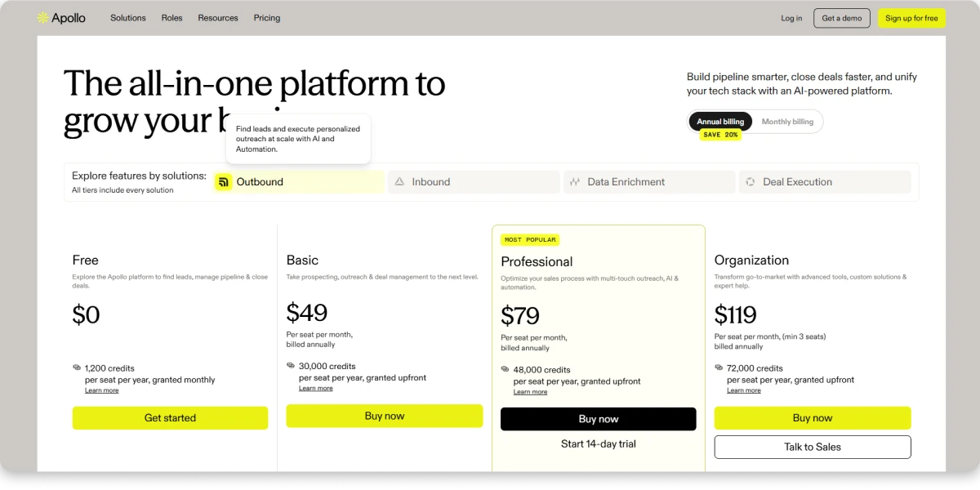Click the Basic plan heading

pos(302,261)
